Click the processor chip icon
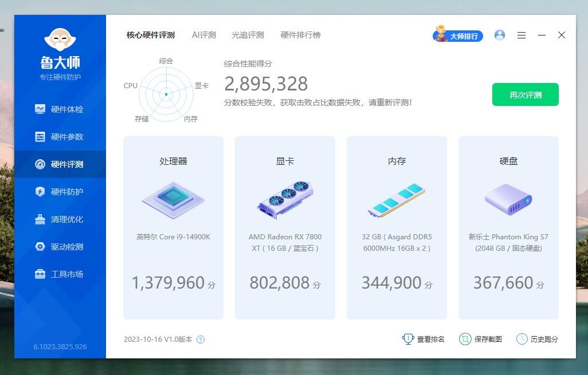The image size is (588, 375). pyautogui.click(x=173, y=200)
